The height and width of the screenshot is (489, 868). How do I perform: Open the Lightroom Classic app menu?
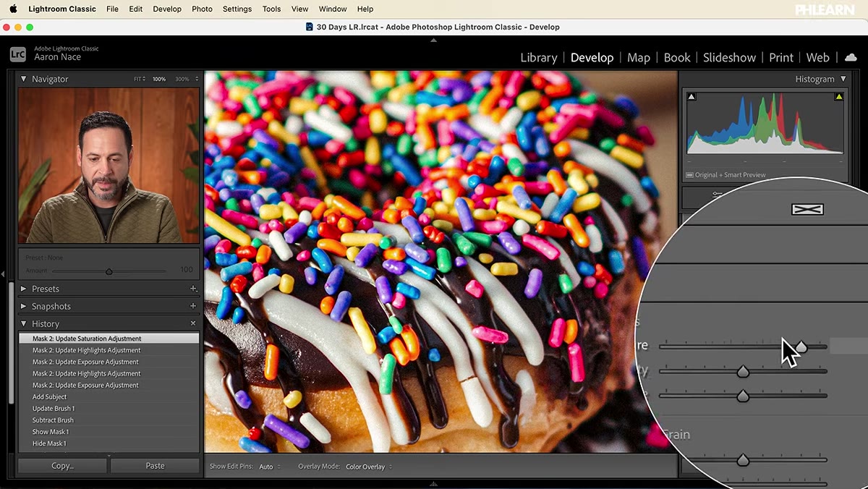coord(62,9)
